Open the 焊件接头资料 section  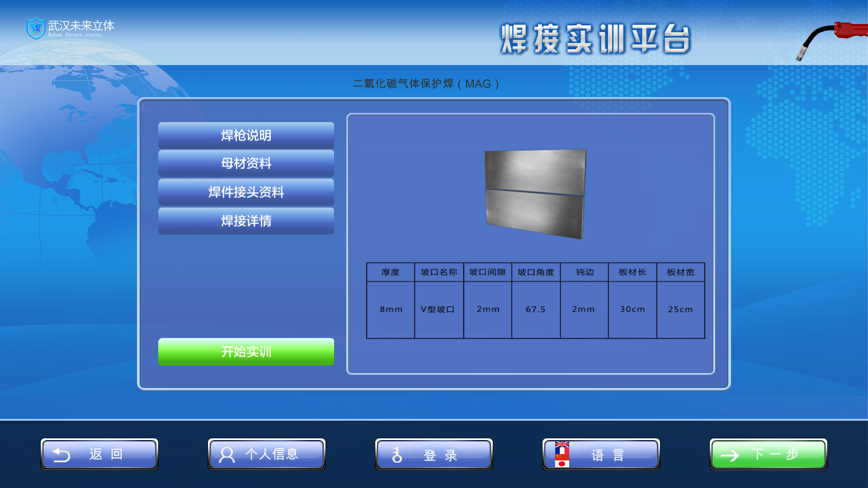click(245, 192)
